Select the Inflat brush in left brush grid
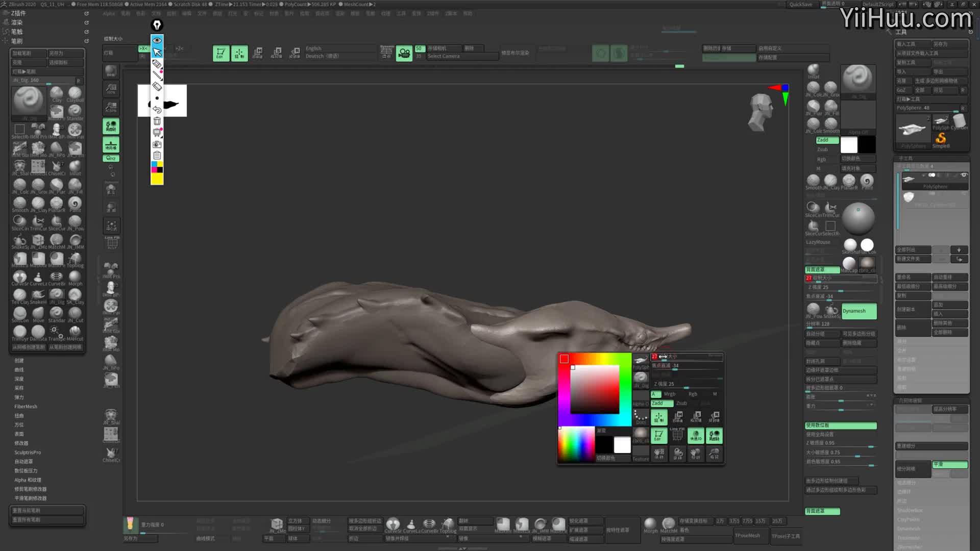Screen dimensions: 980x551 pos(75,167)
